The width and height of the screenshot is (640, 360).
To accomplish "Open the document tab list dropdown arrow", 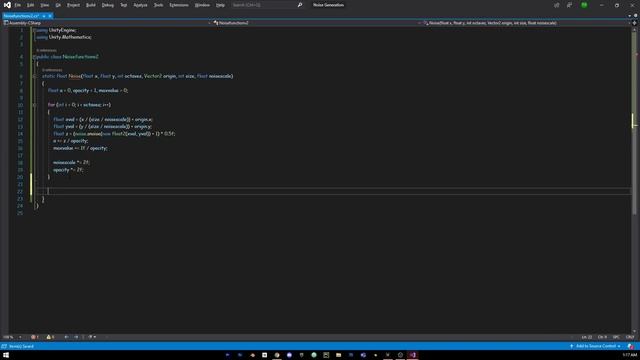I will (630, 16).
